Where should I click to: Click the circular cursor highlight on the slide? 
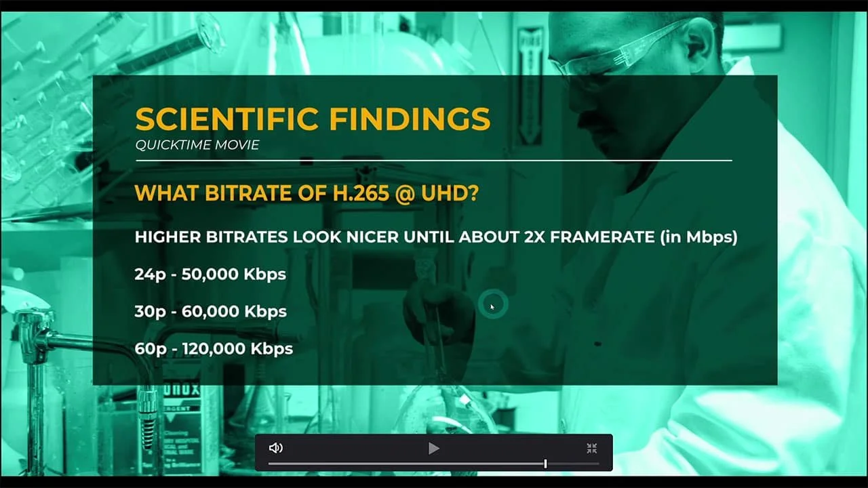tap(493, 305)
